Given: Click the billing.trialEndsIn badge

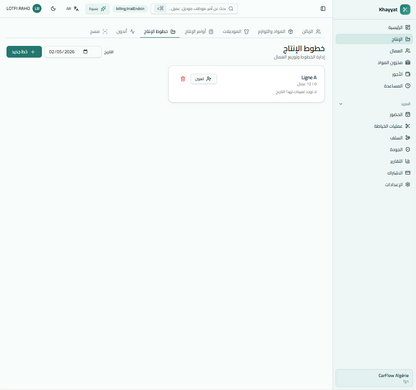Looking at the screenshot, I should tap(130, 9).
